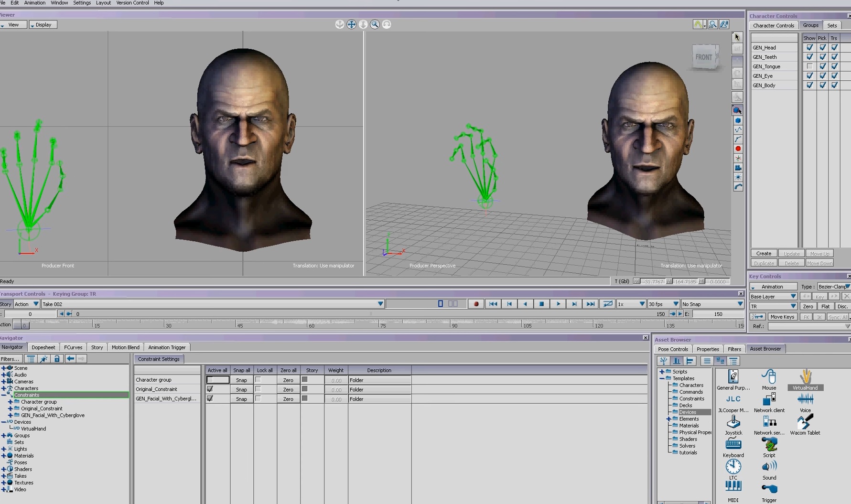The image size is (851, 504).
Task: Toggle Lock checkbox for Character group
Action: click(258, 380)
